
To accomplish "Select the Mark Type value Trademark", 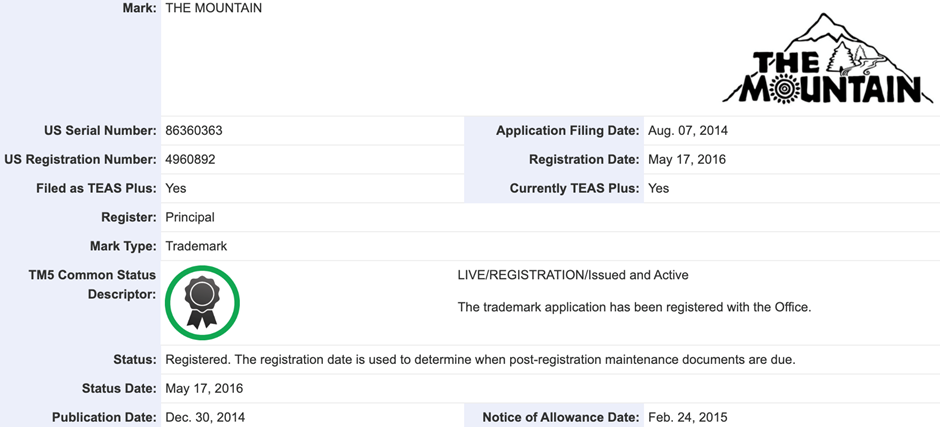I will tap(196, 246).
